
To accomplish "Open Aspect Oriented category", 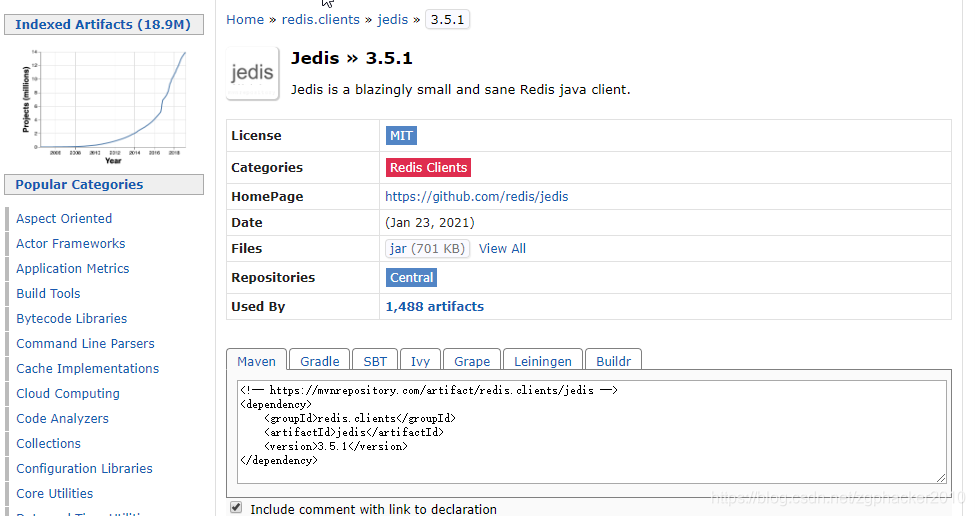I will point(64,219).
